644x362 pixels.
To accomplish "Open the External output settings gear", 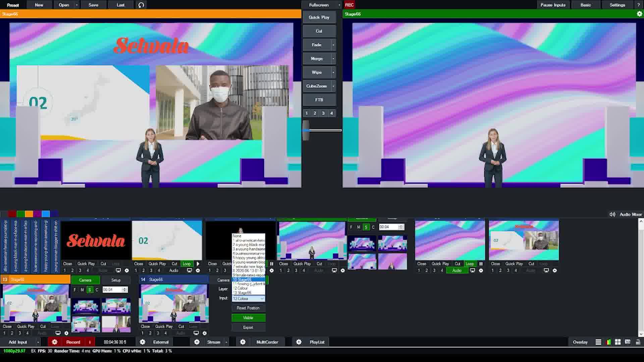I will click(x=142, y=342).
